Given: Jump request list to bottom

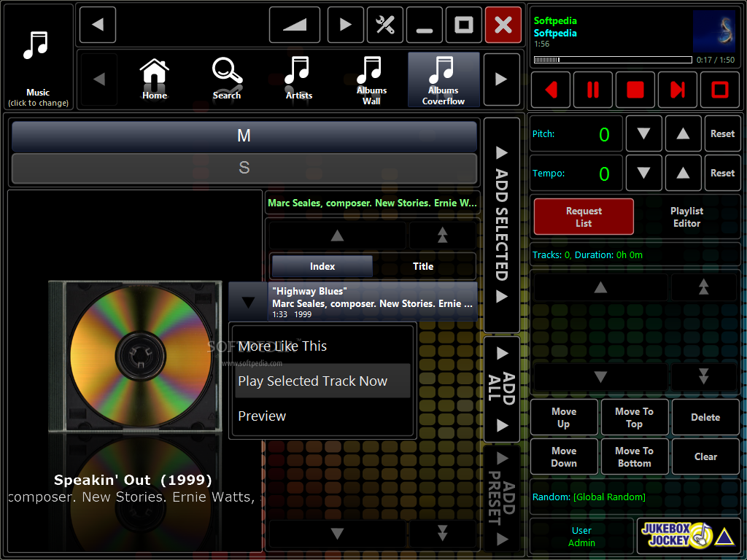Looking at the screenshot, I should [x=704, y=377].
